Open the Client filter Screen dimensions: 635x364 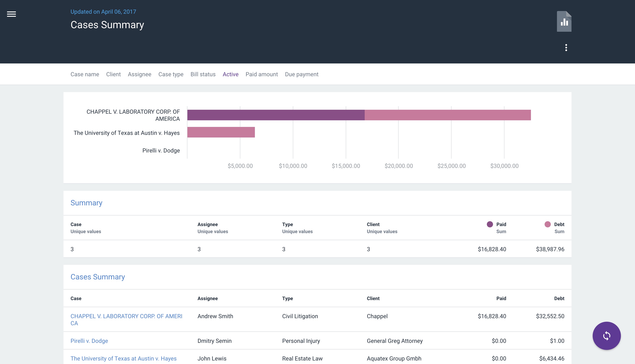(113, 74)
